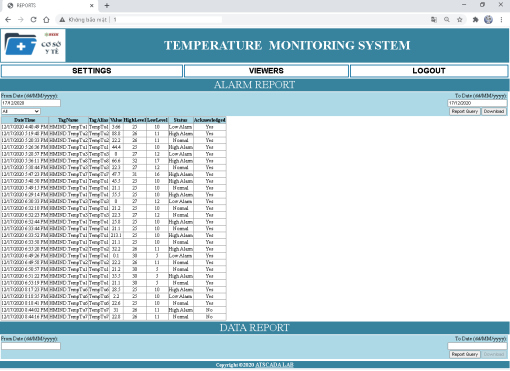Click the zoom magnifier icon in address bar
Image resolution: width=510 pixels, height=371 pixels.
click(447, 20)
